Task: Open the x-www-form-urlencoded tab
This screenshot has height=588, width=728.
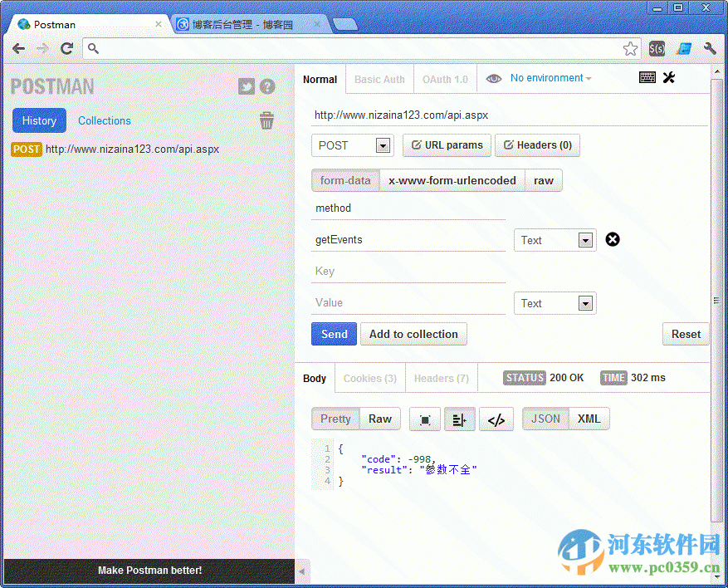Action: point(452,179)
